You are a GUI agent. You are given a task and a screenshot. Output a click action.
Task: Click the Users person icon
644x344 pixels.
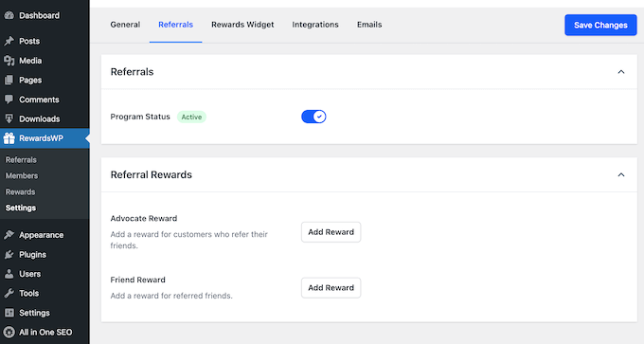9,274
